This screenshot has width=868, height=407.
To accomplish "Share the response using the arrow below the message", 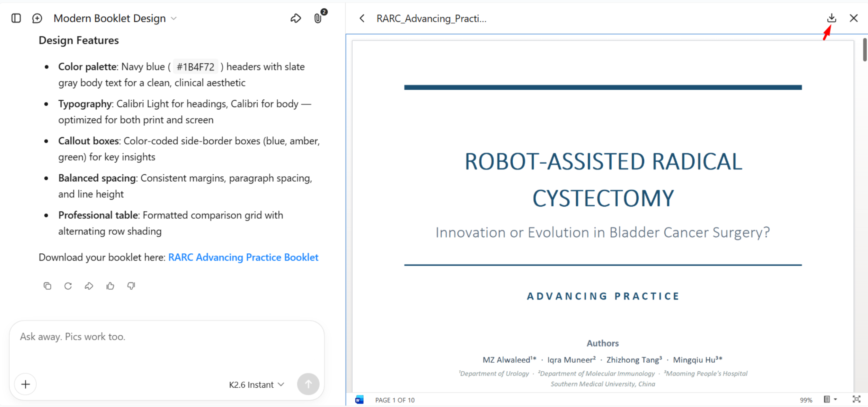I will tap(89, 286).
